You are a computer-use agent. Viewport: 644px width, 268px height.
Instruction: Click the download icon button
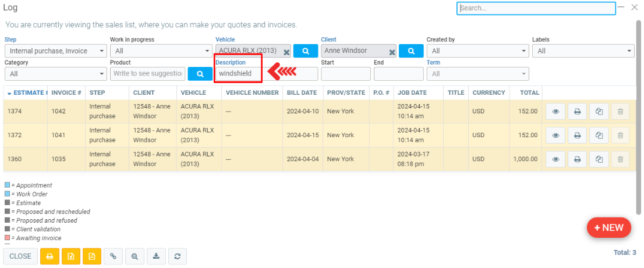(x=156, y=256)
